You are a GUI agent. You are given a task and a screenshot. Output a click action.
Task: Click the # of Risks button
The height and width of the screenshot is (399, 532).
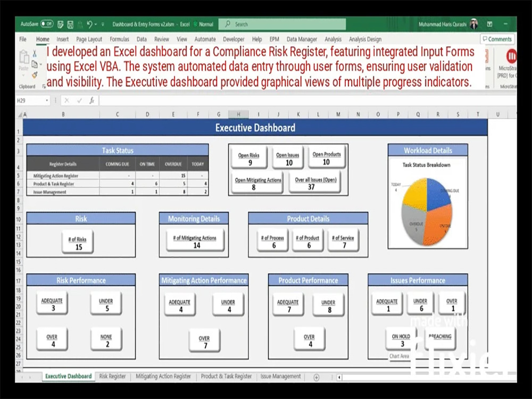pyautogui.click(x=78, y=243)
